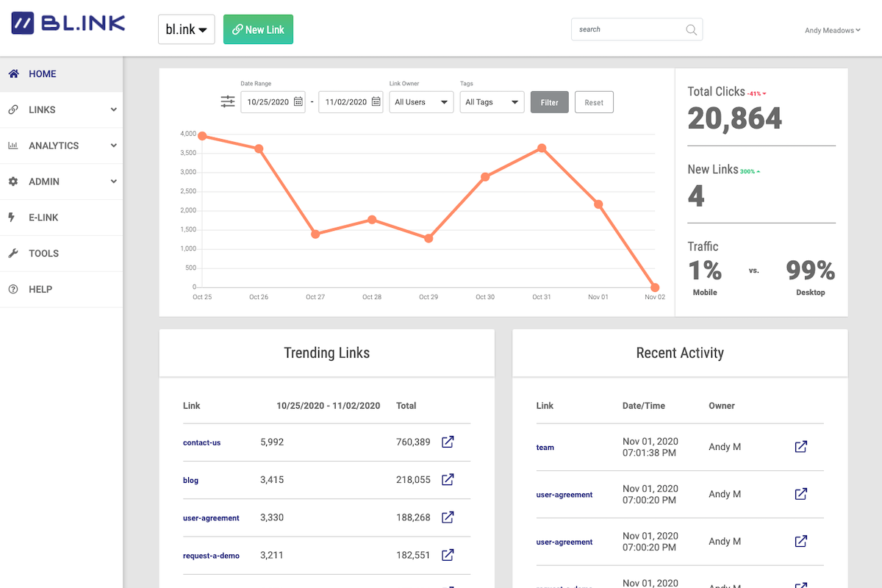Viewport: 882px width, 588px height.
Task: Open Andy Meadows account menu
Action: coord(832,30)
